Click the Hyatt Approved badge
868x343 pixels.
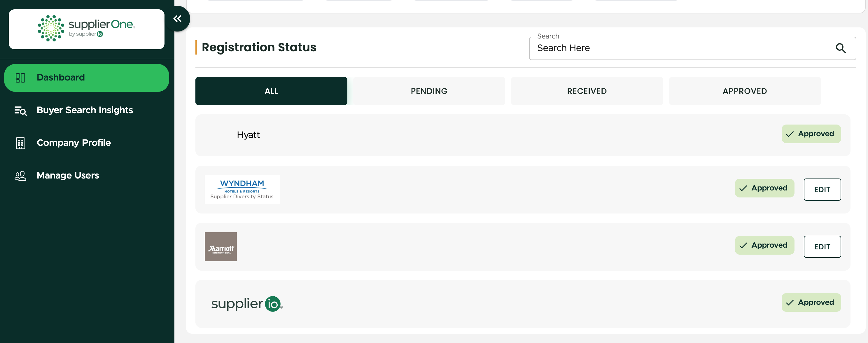click(811, 134)
